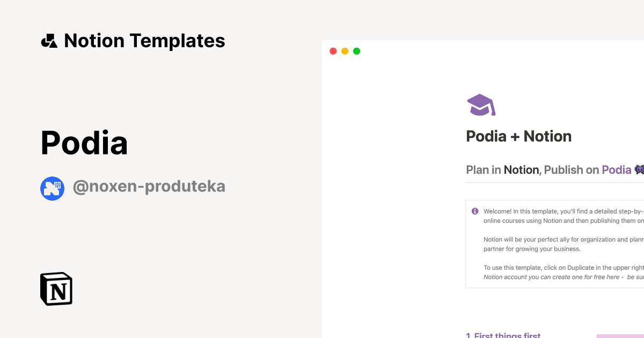Click the green zoom traffic light dot
The image size is (644, 338).
[x=356, y=51]
